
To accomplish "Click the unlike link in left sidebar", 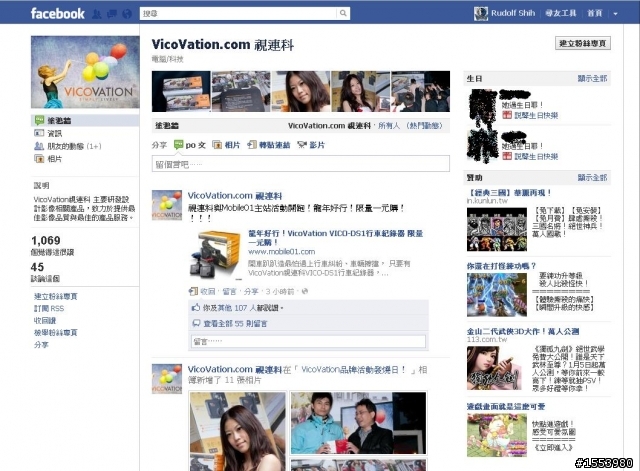I will [x=45, y=320].
